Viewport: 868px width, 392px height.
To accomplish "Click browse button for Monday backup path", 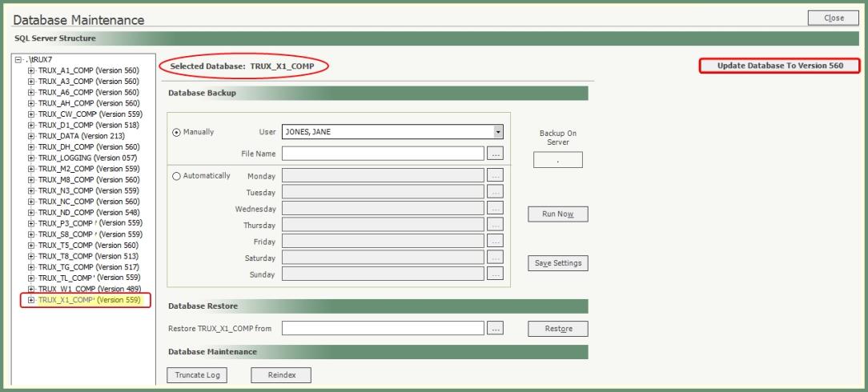I will pyautogui.click(x=496, y=175).
